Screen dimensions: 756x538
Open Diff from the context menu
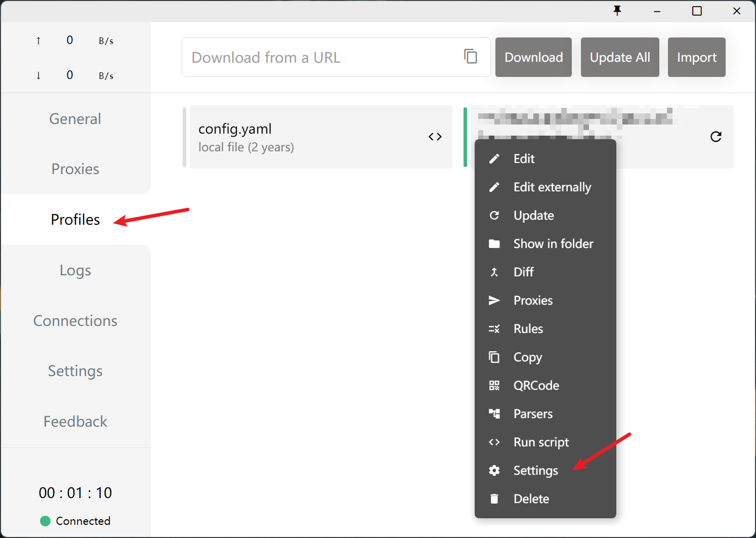tap(523, 272)
